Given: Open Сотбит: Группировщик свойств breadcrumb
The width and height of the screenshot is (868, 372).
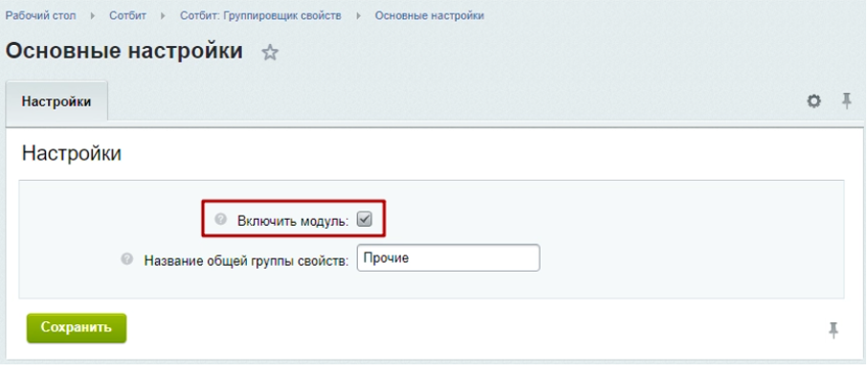Looking at the screenshot, I should tap(260, 15).
